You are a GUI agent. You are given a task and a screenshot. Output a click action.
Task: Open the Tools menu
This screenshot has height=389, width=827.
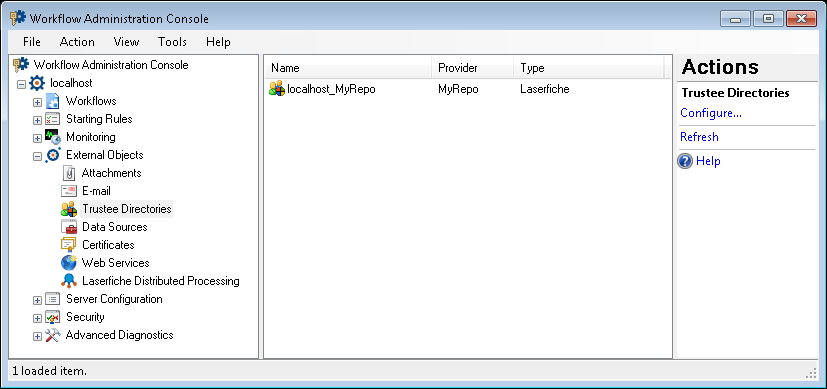click(x=172, y=42)
